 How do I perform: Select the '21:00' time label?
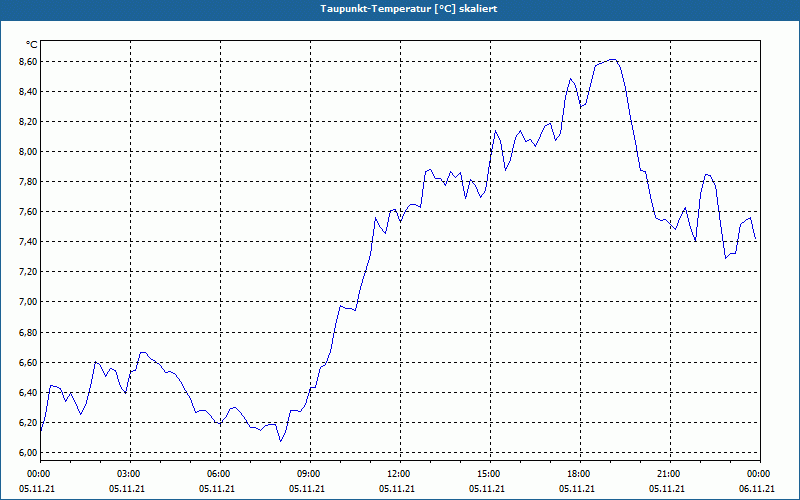668,474
